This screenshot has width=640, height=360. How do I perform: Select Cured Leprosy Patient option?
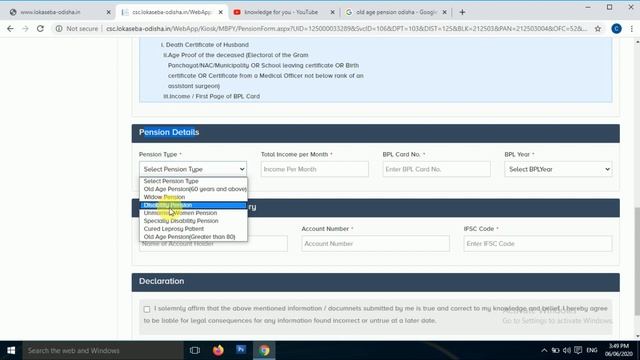point(193,229)
